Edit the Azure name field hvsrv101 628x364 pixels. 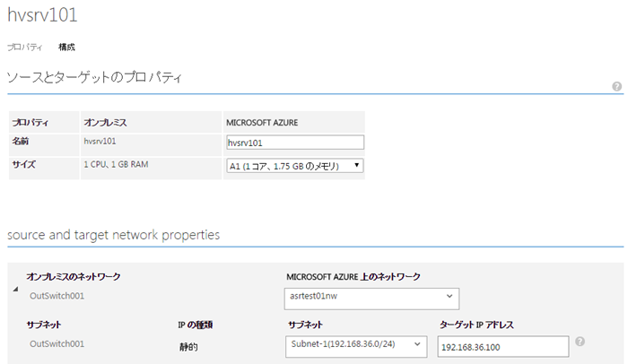click(x=295, y=143)
